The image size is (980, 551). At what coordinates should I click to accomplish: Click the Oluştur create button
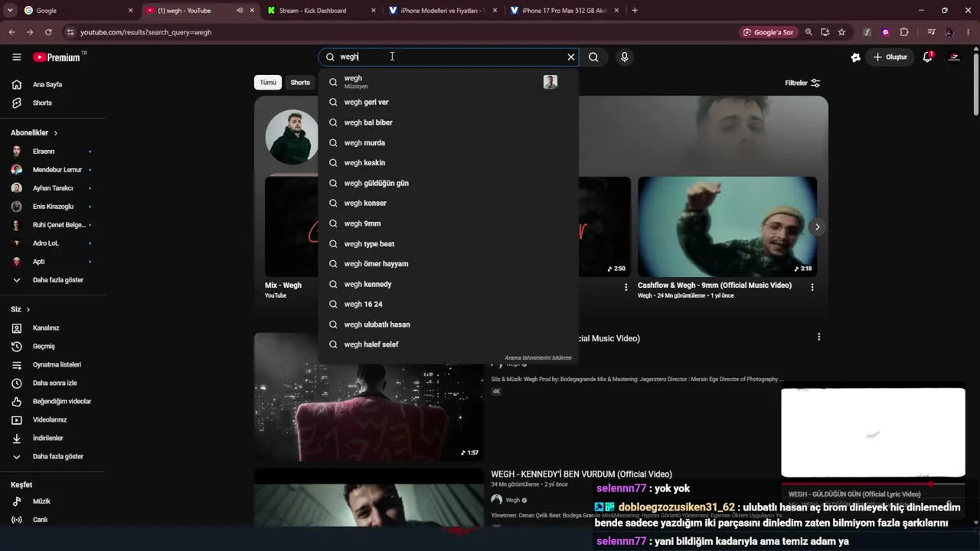click(890, 57)
